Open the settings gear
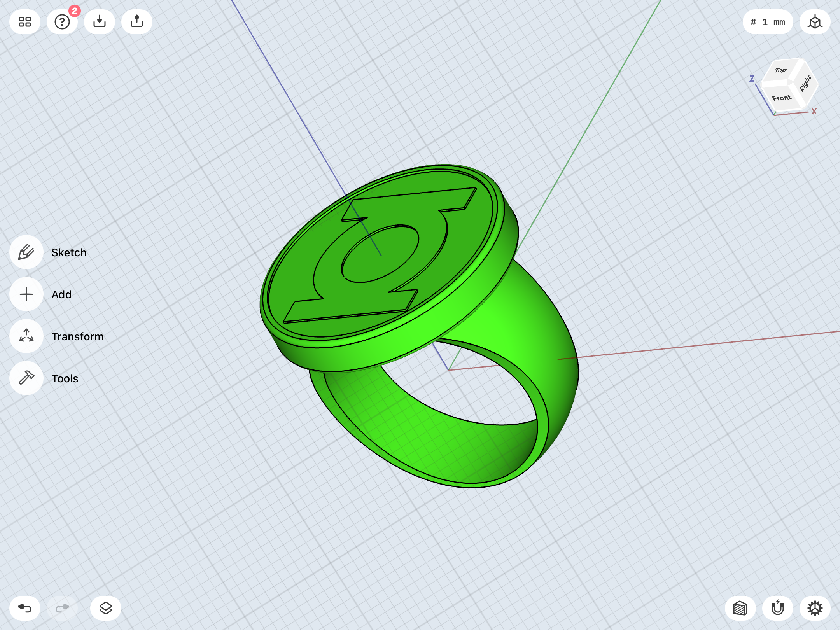The width and height of the screenshot is (840, 630). [x=815, y=608]
